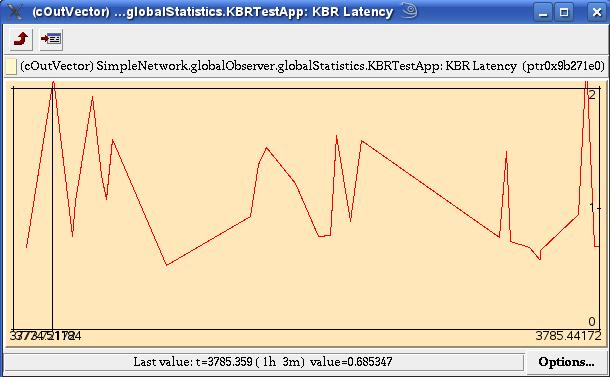Click the y-axis label 1
Viewport: 610px width, 377px height.
tap(592, 207)
